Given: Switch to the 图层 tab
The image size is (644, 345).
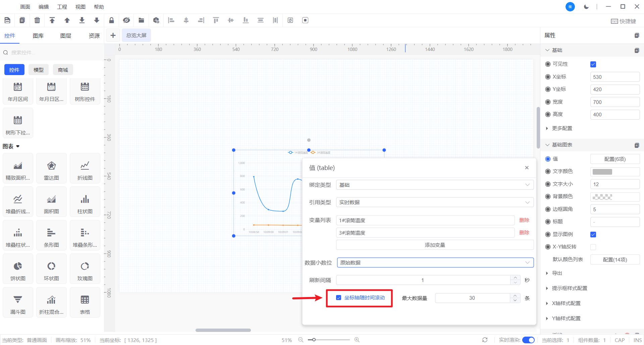Looking at the screenshot, I should tap(66, 36).
